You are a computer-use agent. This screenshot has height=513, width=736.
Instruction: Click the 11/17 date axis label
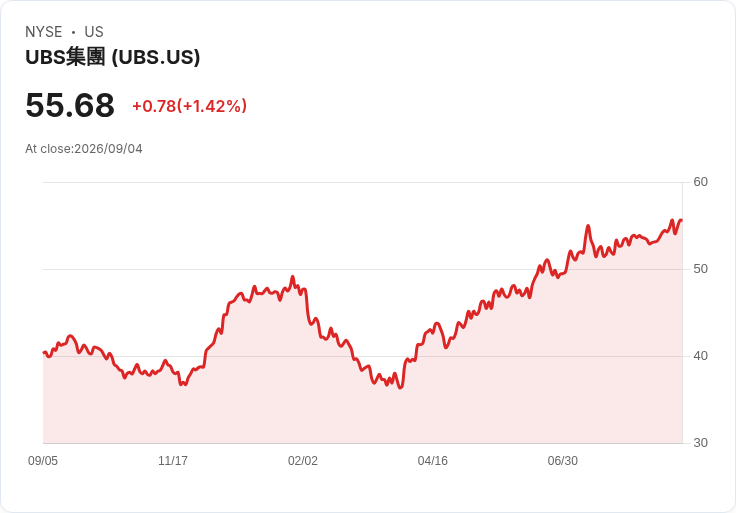(x=173, y=461)
